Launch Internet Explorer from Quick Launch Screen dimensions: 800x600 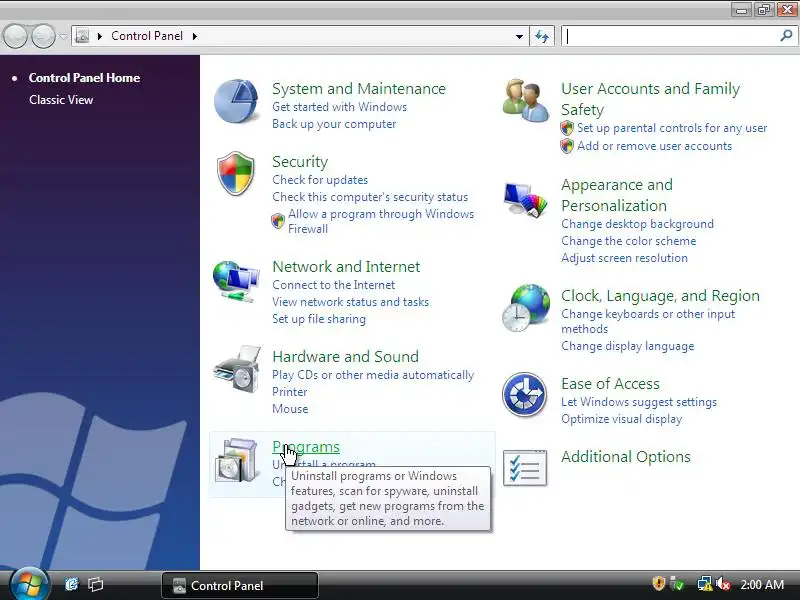pyautogui.click(x=72, y=584)
